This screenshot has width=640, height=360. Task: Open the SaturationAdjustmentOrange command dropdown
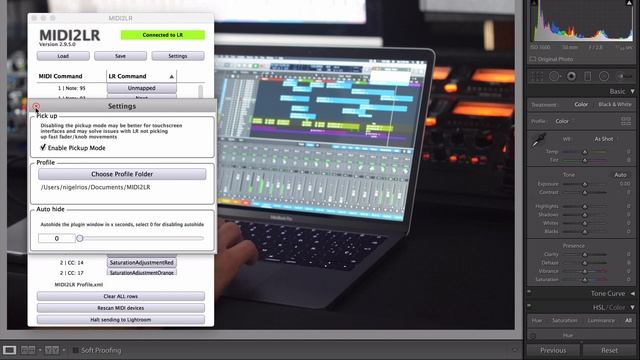(142, 272)
